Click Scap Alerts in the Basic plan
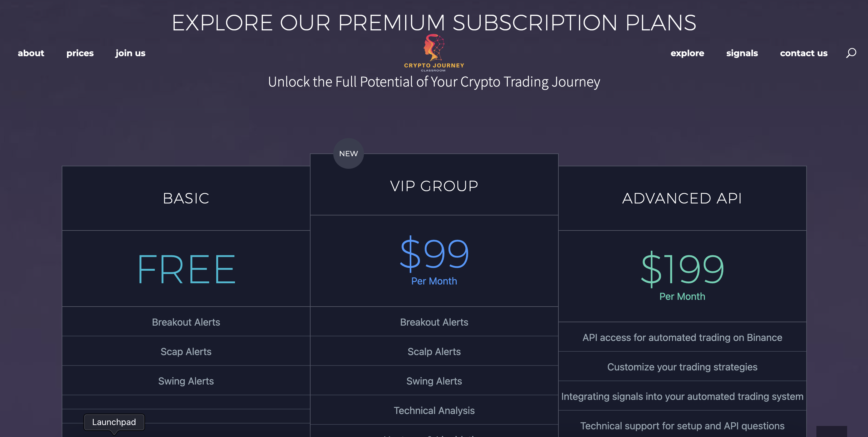This screenshot has width=868, height=437. (186, 351)
